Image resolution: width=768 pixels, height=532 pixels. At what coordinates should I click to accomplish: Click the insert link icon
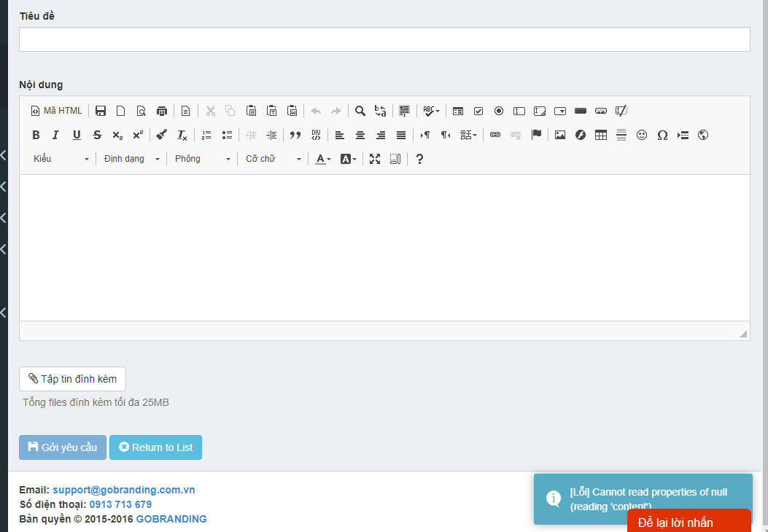tap(495, 135)
